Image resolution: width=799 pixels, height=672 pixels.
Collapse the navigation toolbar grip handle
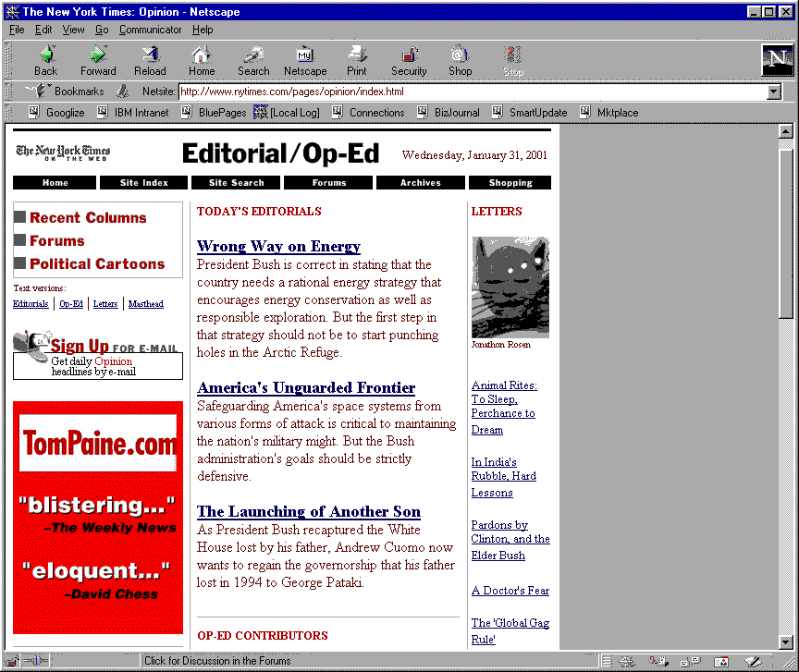pos(7,60)
